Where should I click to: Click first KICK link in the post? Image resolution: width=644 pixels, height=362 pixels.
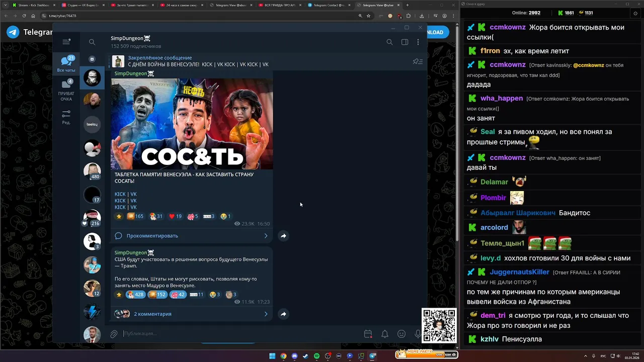[x=120, y=194]
